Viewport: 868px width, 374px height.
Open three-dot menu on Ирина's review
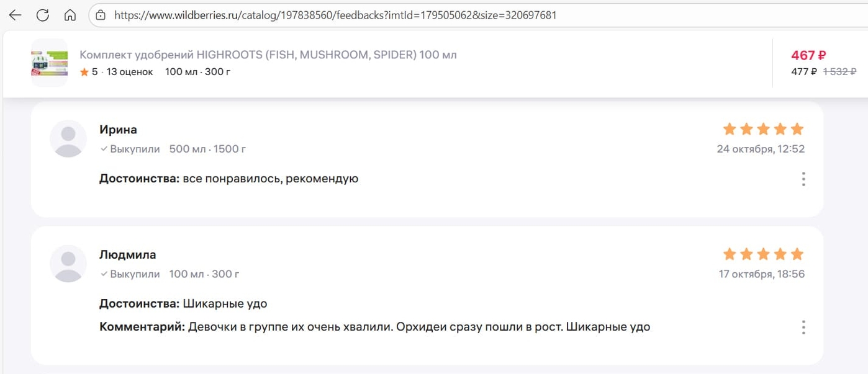(x=803, y=179)
